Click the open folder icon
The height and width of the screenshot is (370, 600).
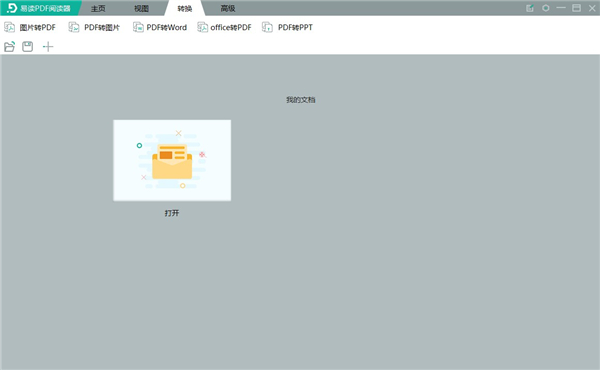(10, 47)
